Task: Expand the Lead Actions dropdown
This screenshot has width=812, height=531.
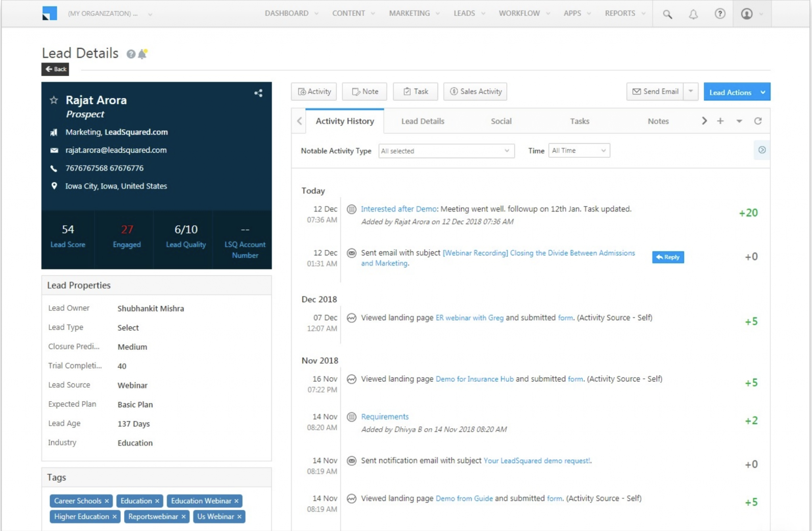Action: click(763, 92)
